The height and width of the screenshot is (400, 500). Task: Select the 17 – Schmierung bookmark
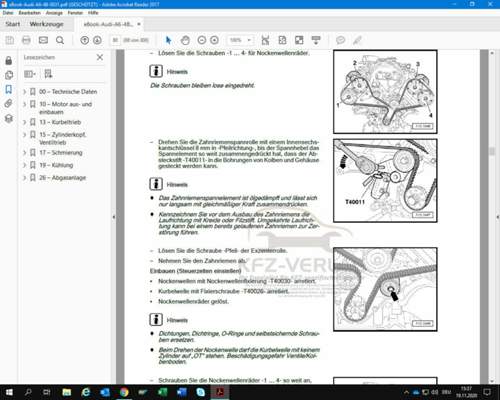61,153
